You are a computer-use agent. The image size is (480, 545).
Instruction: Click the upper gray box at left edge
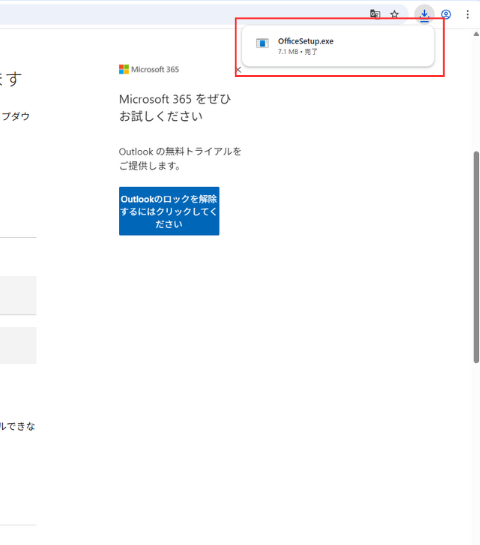18,295
